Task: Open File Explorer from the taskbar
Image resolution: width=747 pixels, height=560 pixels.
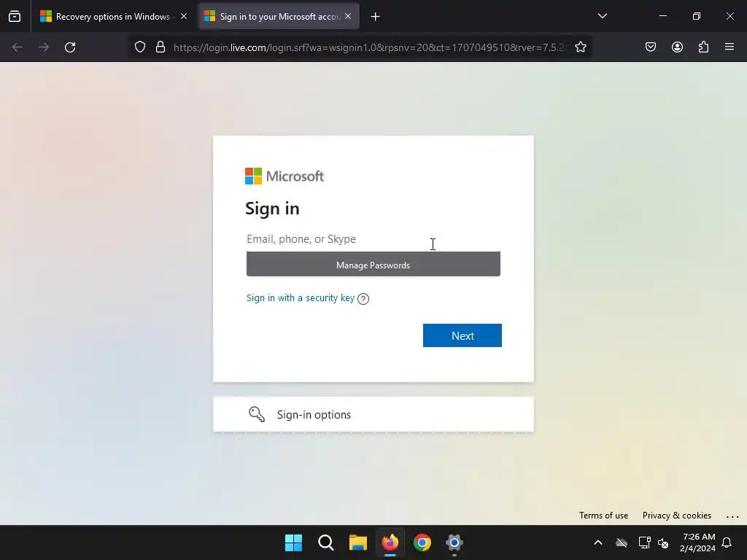Action: 358,542
